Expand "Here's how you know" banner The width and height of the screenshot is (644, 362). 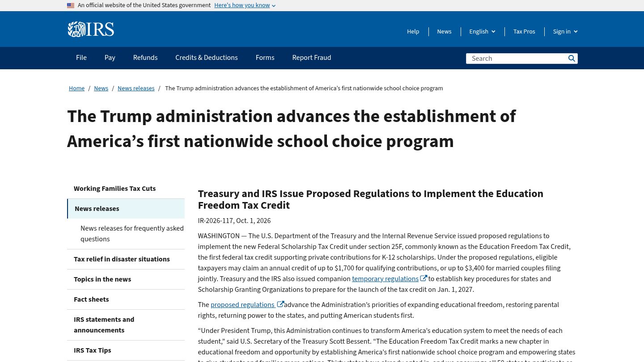[x=245, y=5]
